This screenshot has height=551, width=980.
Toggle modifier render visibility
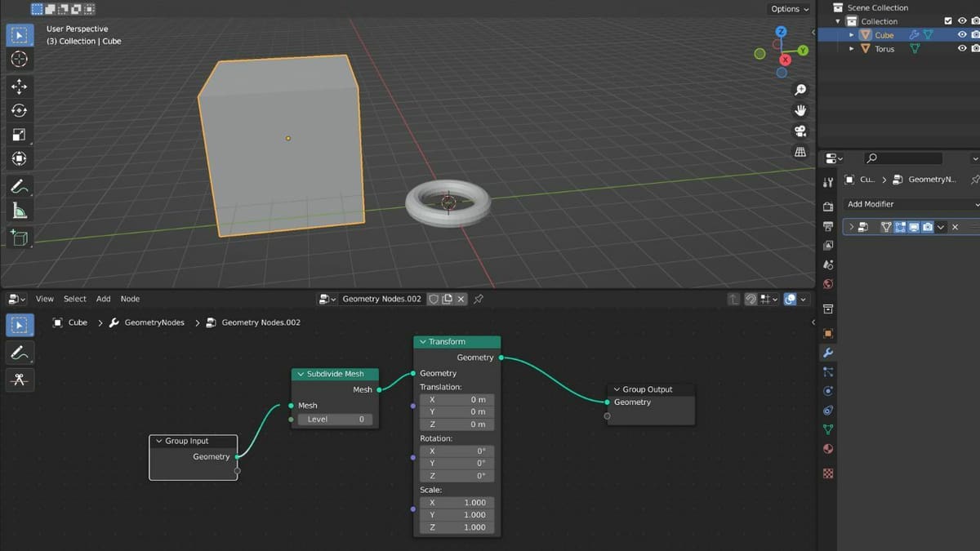(928, 227)
